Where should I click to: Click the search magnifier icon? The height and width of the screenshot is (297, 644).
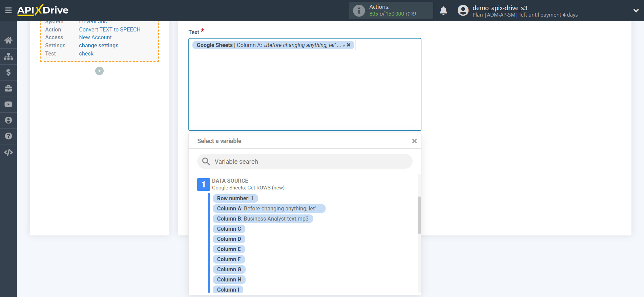coord(206,161)
